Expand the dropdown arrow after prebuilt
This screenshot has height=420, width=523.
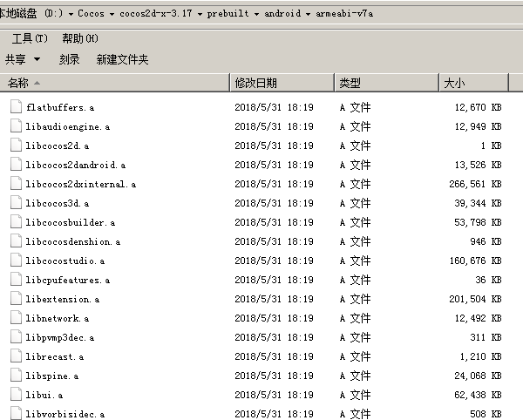point(257,14)
